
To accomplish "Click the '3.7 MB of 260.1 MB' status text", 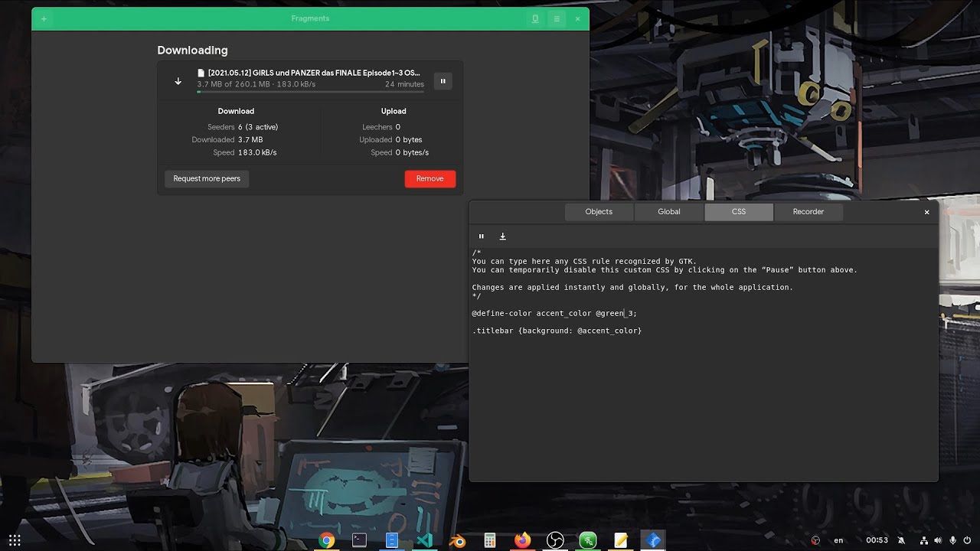I will pyautogui.click(x=234, y=84).
